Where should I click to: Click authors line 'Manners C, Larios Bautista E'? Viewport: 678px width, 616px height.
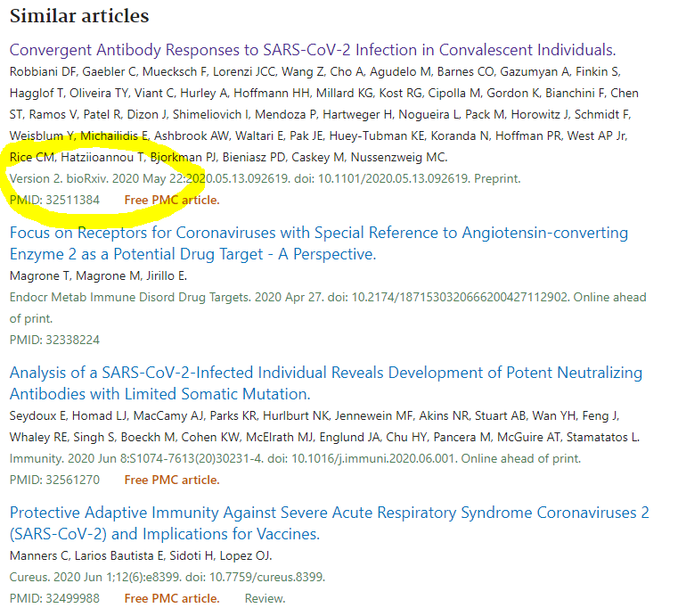tap(141, 555)
